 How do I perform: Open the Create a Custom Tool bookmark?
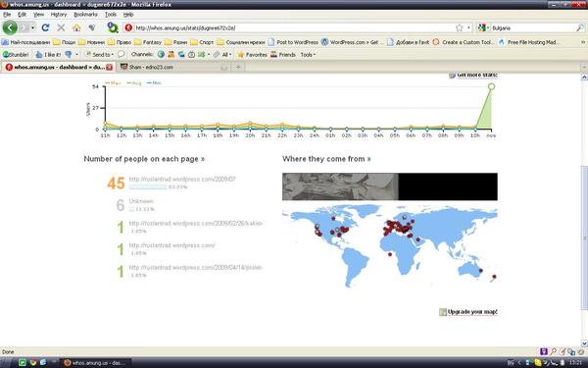point(464,42)
